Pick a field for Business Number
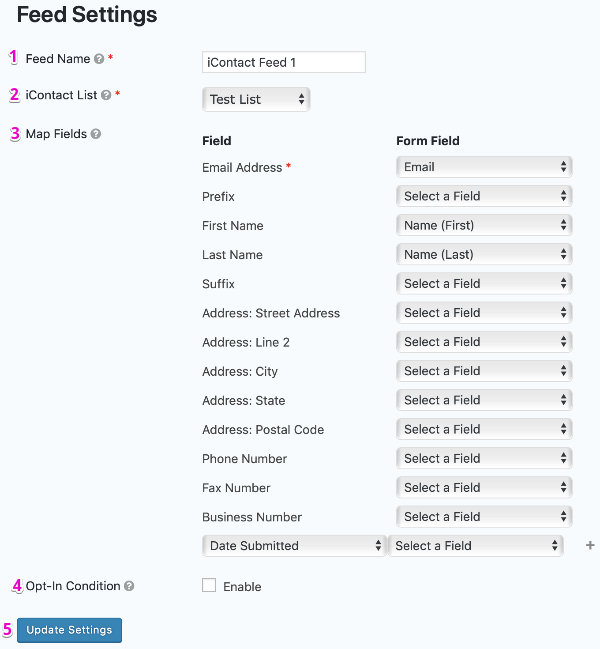Screen dimensions: 600x649 coord(484,517)
